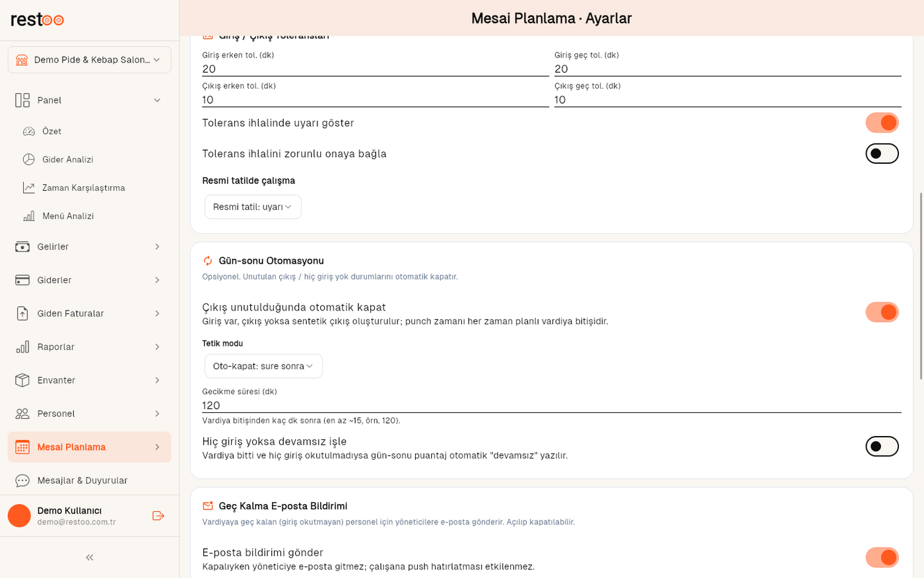Viewport: 924px width, 578px height.
Task: Turn on Hiç giriş yoksa devamsız işle
Action: click(882, 447)
